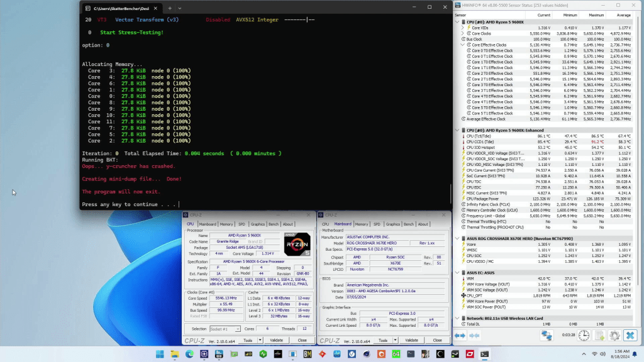Viewport: 644px width, 362px height.
Task: Open HWiNFO network remote monitors icon
Action: click(547, 336)
